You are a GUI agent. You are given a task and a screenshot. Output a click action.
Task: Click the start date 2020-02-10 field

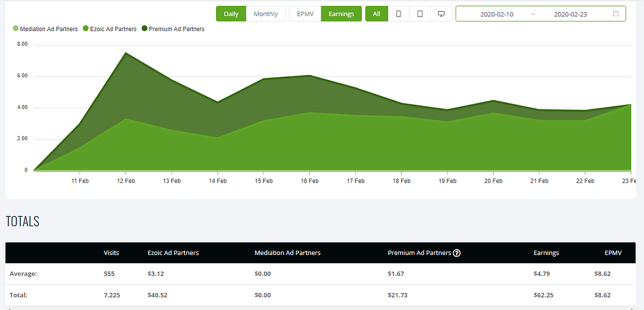pos(496,14)
